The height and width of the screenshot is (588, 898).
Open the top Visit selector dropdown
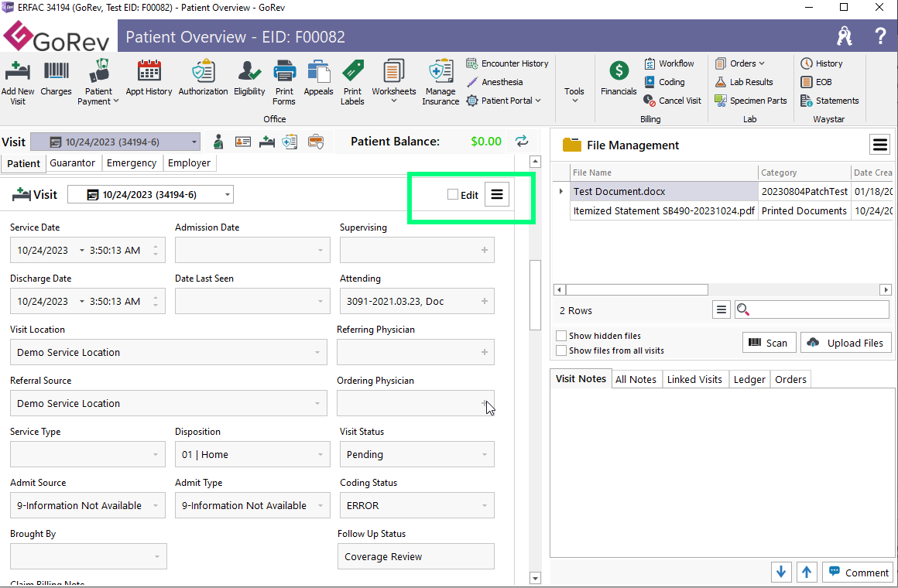coord(194,142)
